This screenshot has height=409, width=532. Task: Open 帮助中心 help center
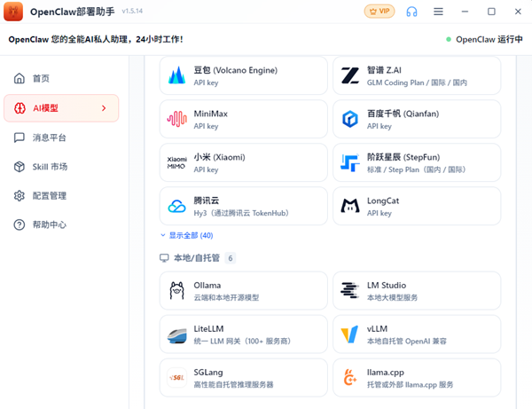point(61,224)
